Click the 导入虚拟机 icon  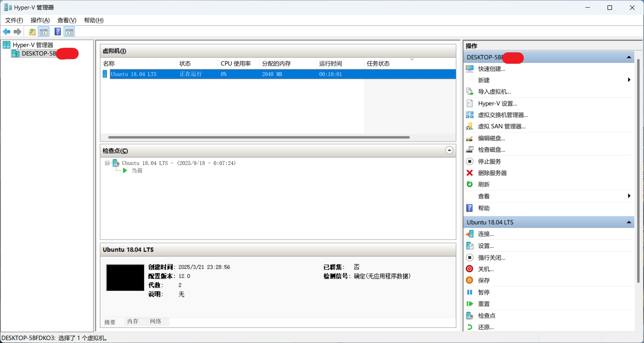coord(470,91)
